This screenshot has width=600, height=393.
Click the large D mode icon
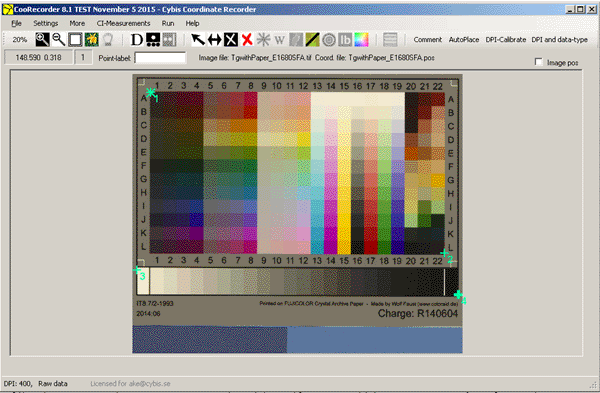[x=137, y=39]
